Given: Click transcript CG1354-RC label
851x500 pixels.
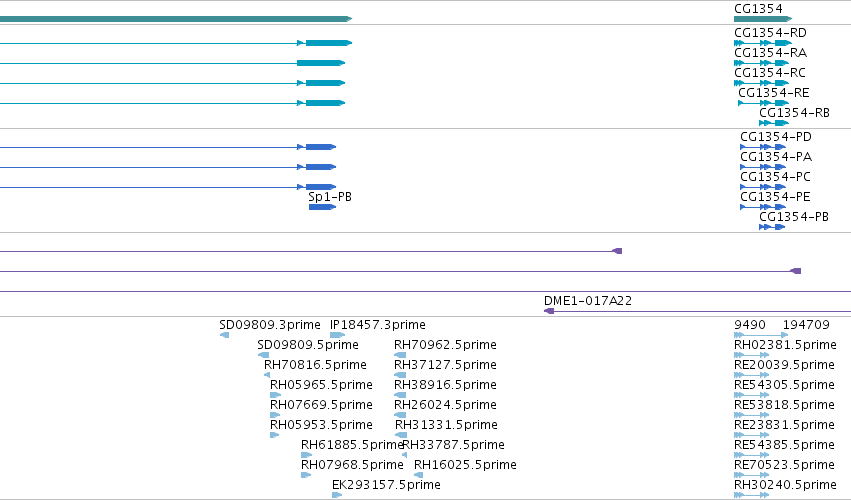Looking at the screenshot, I should tap(770, 73).
